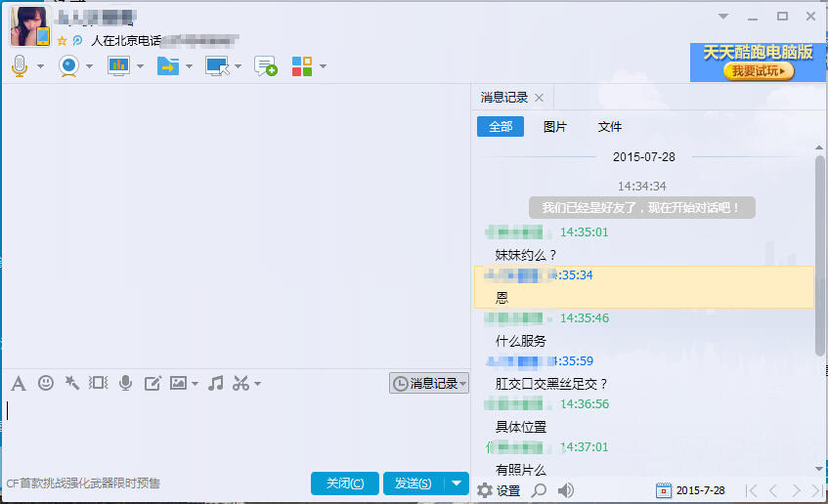Create a discussion group with the chat-plus icon
Screen dimensions: 828x504
pos(265,66)
